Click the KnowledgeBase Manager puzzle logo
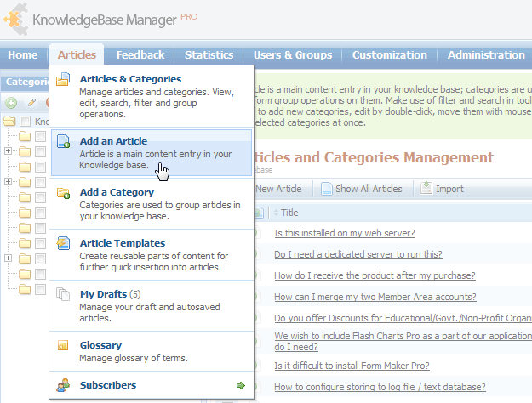Viewport: 532px width, 403px height. [x=16, y=19]
